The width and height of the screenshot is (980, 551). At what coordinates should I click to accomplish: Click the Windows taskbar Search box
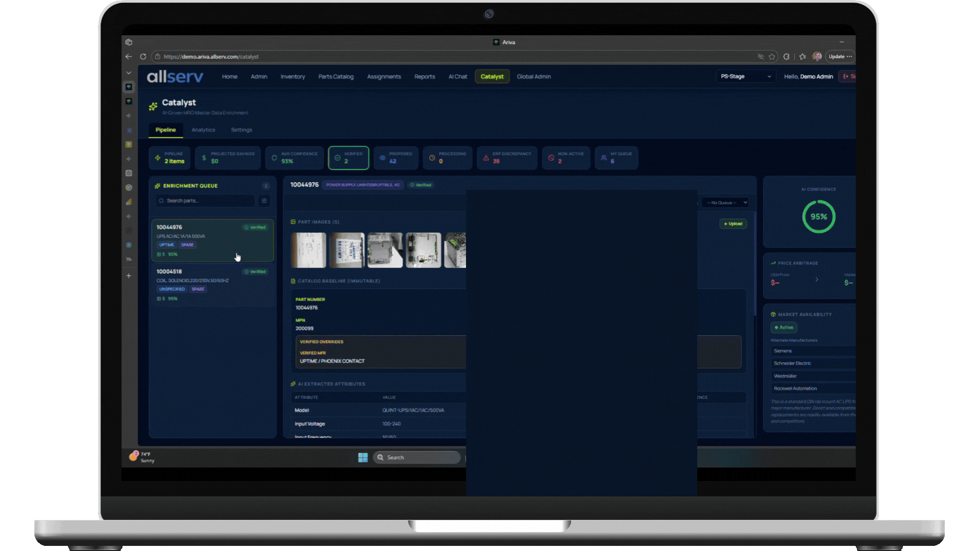pos(416,458)
